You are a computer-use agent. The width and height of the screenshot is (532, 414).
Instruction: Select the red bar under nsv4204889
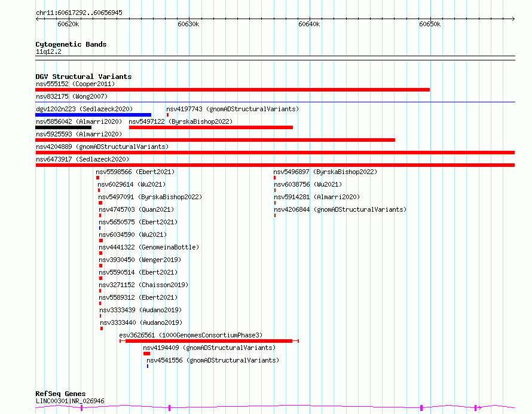[275, 153]
